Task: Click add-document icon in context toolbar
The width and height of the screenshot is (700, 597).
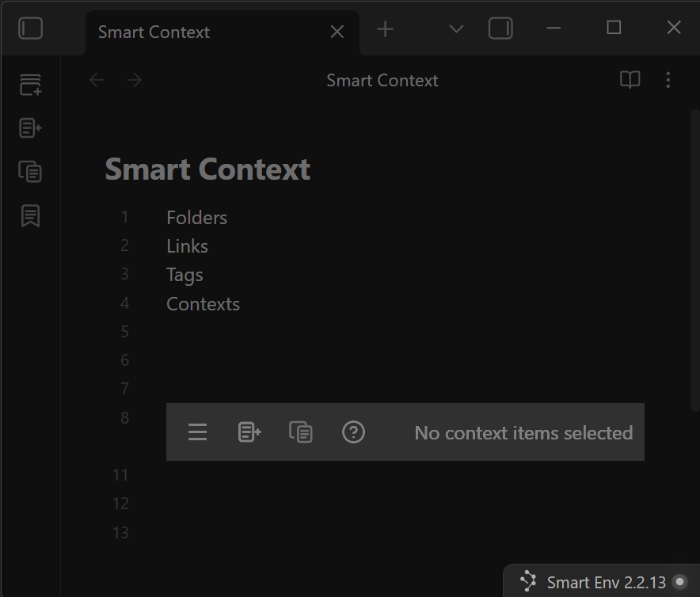Action: click(249, 432)
